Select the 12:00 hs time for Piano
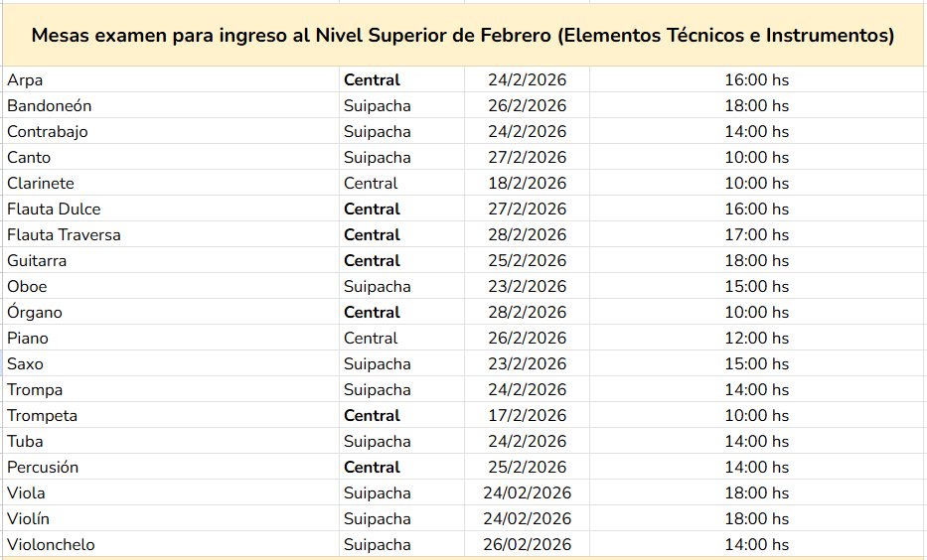This screenshot has height=560, width=927. [x=756, y=339]
